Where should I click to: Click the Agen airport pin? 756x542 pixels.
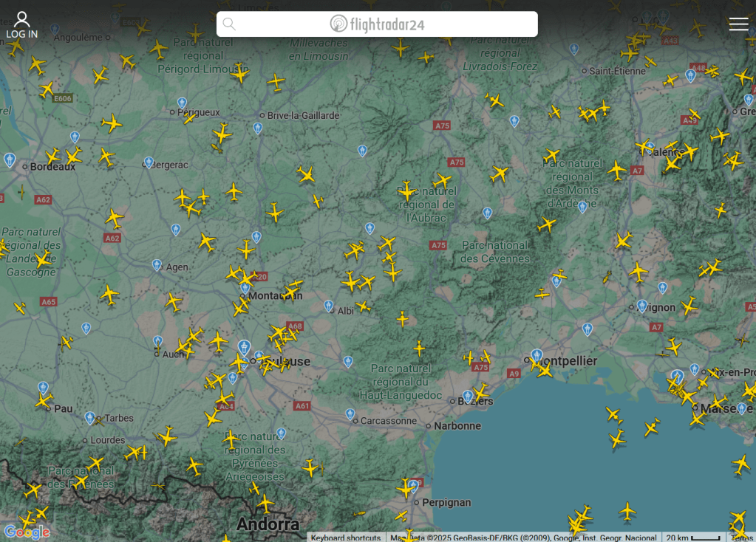[x=157, y=264]
